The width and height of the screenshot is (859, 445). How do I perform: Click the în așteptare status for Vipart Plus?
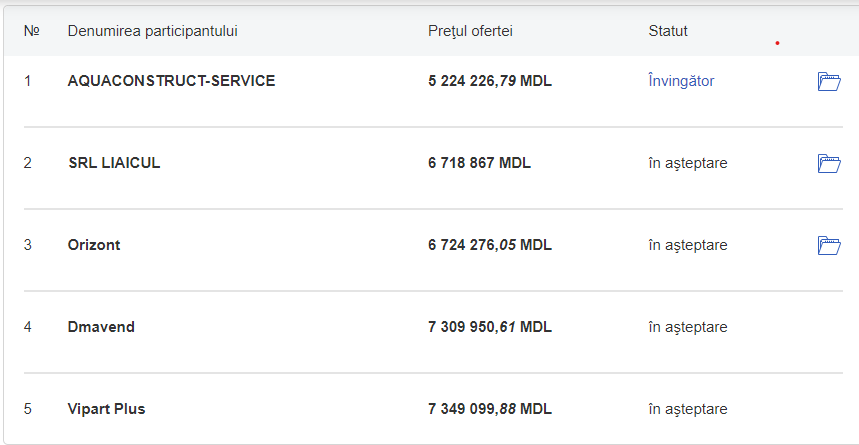pyautogui.click(x=688, y=409)
